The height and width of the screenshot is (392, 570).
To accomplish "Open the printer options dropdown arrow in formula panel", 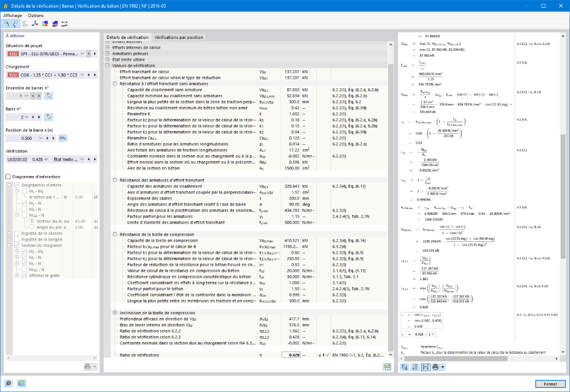I will tap(443, 367).
